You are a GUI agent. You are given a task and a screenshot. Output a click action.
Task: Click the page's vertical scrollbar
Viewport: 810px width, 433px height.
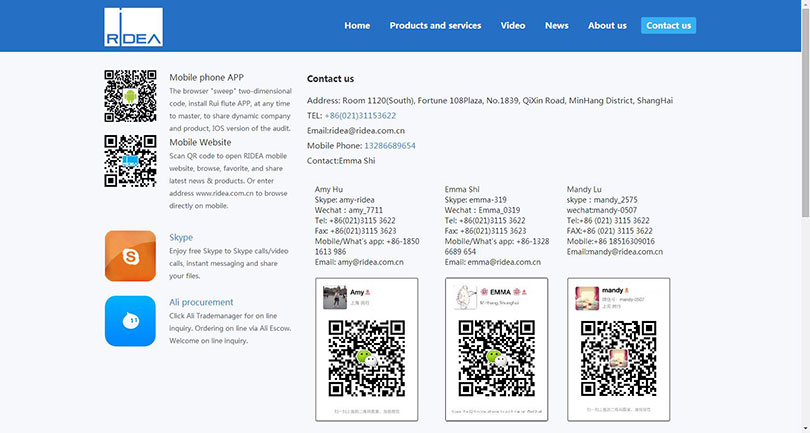[805, 200]
